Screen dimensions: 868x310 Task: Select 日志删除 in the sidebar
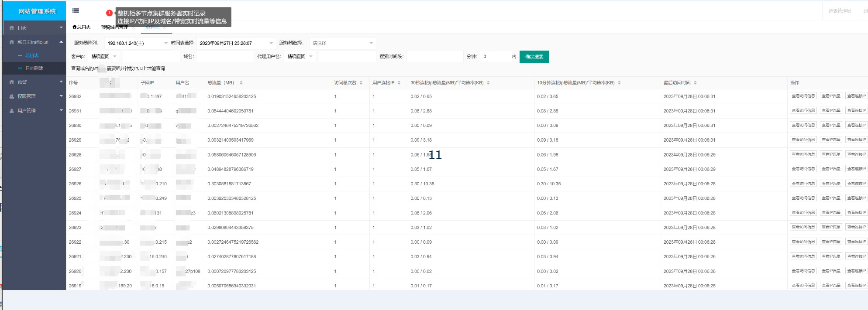(x=34, y=68)
